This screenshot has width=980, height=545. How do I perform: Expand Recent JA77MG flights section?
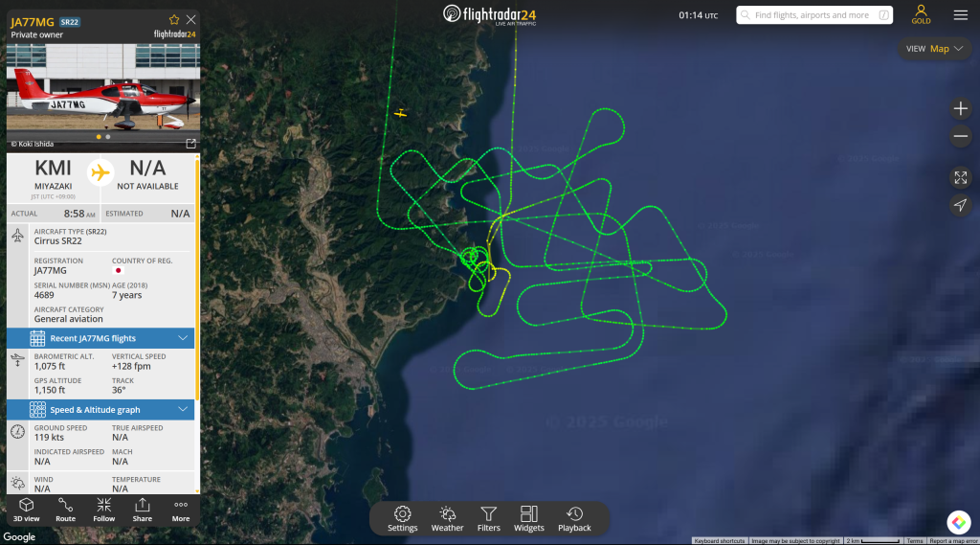tap(100, 338)
